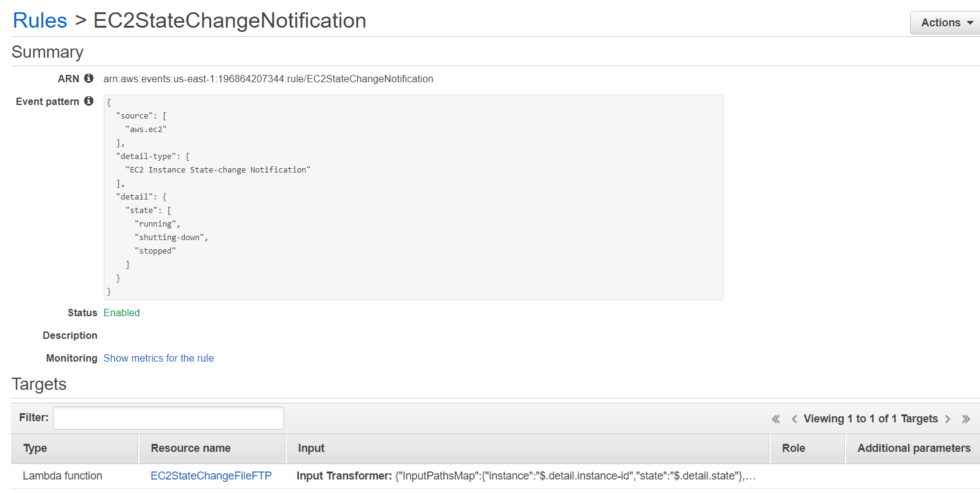Select the Type column header

click(x=34, y=448)
